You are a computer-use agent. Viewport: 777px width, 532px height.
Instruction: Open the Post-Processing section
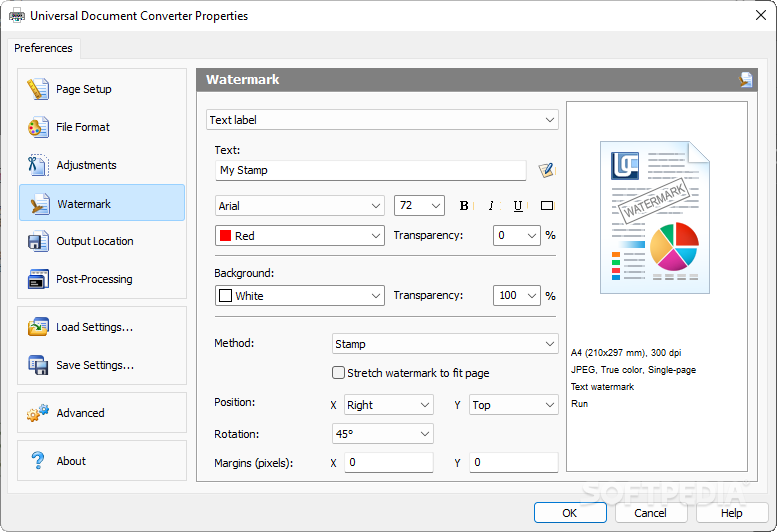102,279
